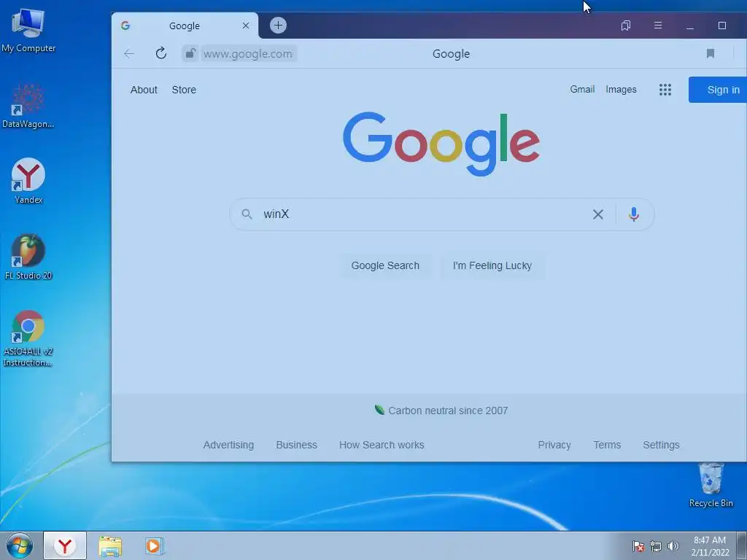Open the bookmarks collections icon in the title bar

point(626,26)
